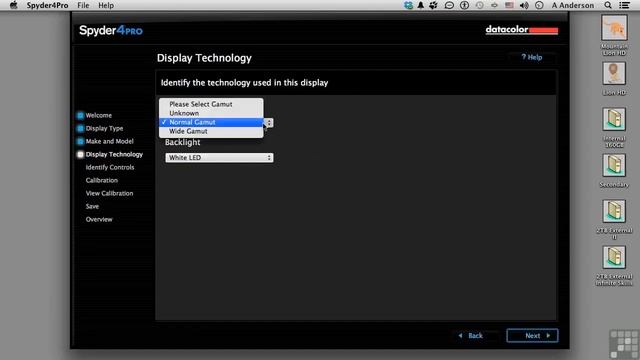Click the gamut dropdown stepper arrows
Viewport: 640px width, 360px height.
click(x=269, y=122)
